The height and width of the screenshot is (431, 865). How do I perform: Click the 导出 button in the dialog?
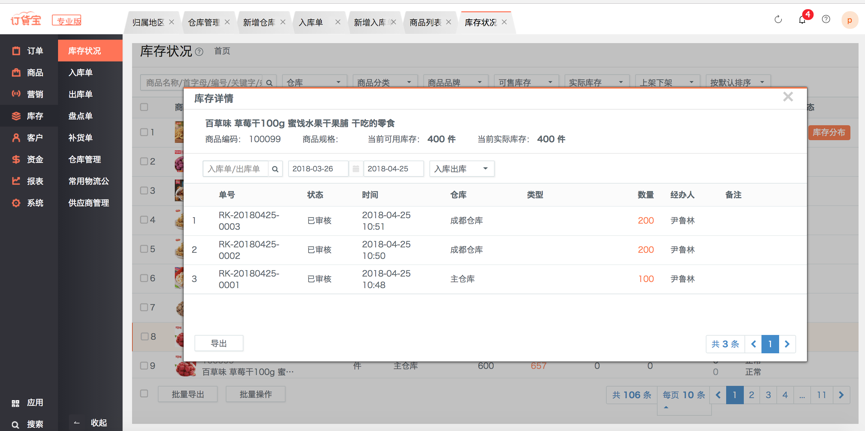(218, 343)
